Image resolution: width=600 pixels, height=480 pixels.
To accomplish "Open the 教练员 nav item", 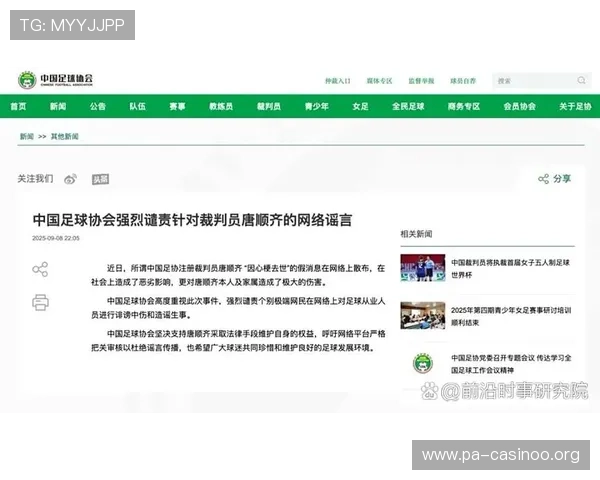I will tap(221, 106).
